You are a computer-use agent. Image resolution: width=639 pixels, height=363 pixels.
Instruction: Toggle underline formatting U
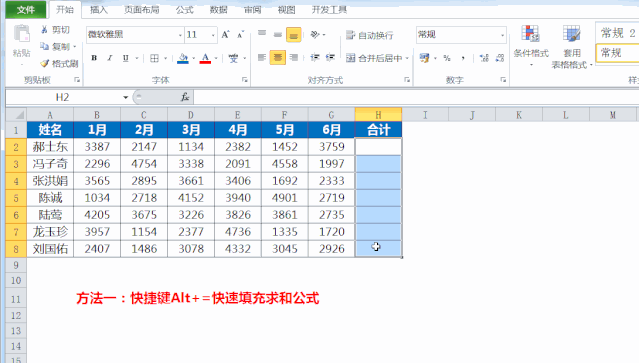(x=126, y=58)
